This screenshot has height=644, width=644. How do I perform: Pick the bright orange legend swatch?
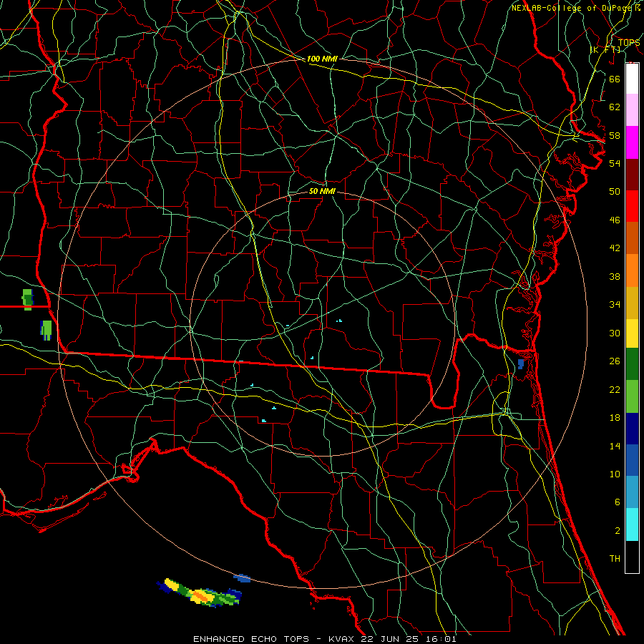coord(632,270)
